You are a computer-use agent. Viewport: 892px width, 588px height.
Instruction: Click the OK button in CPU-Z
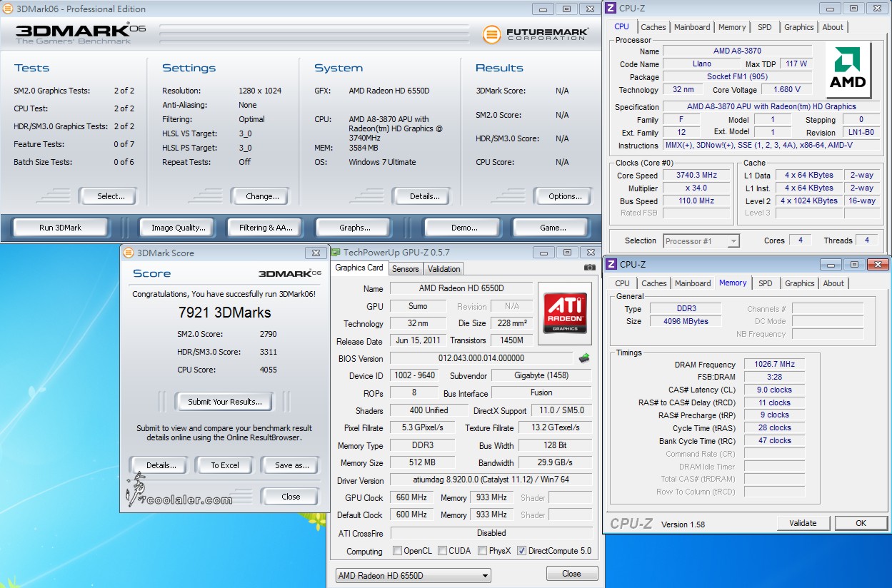point(861,523)
